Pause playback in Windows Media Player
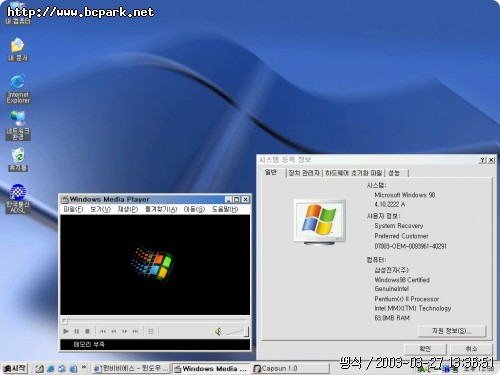 click(x=77, y=331)
